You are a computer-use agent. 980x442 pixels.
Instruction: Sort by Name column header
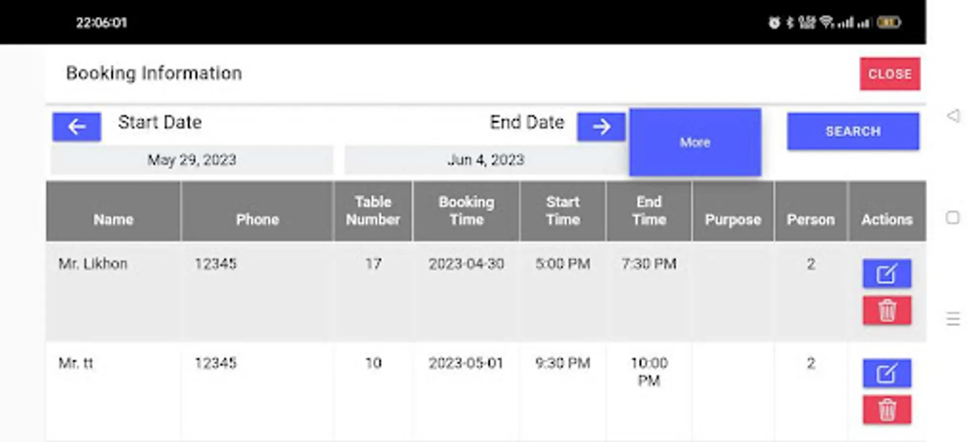click(113, 220)
